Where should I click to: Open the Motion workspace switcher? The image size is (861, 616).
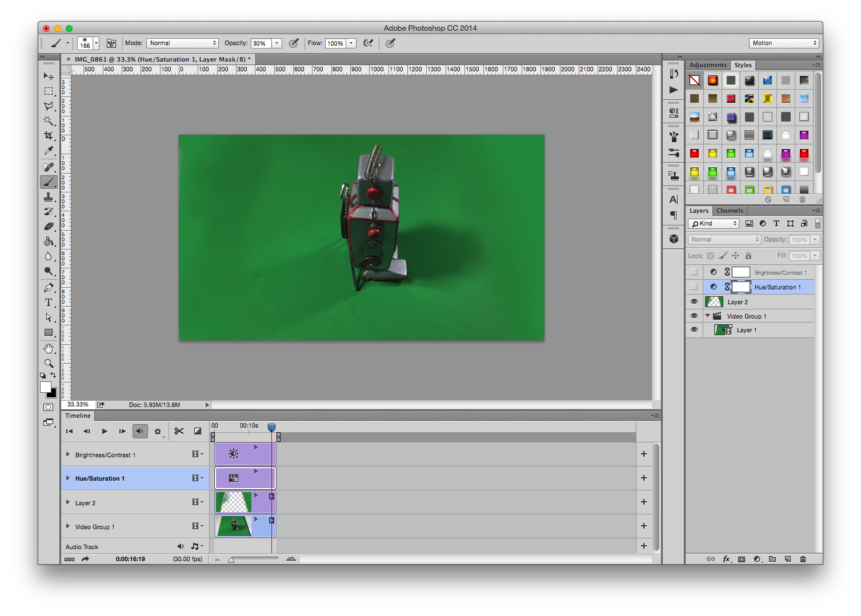[x=784, y=43]
